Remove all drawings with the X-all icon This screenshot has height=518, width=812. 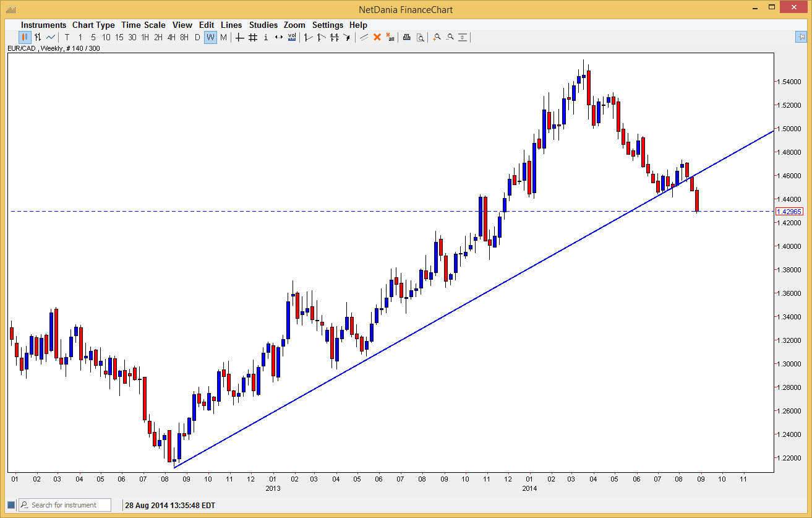[x=390, y=37]
